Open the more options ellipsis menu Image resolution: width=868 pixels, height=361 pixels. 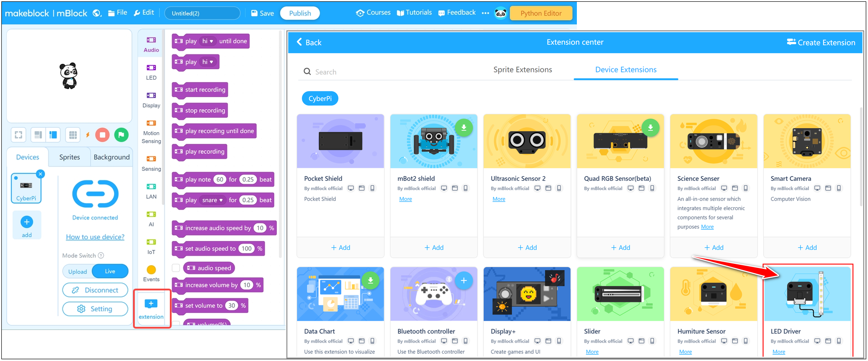[485, 13]
